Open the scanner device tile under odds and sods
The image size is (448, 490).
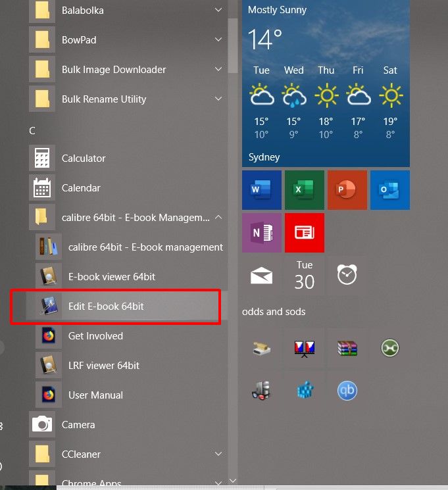click(262, 348)
